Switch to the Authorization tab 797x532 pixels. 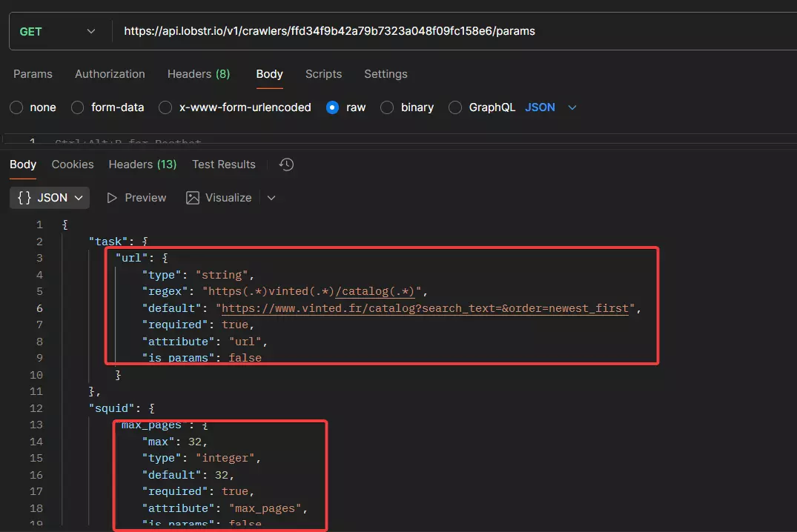109,73
